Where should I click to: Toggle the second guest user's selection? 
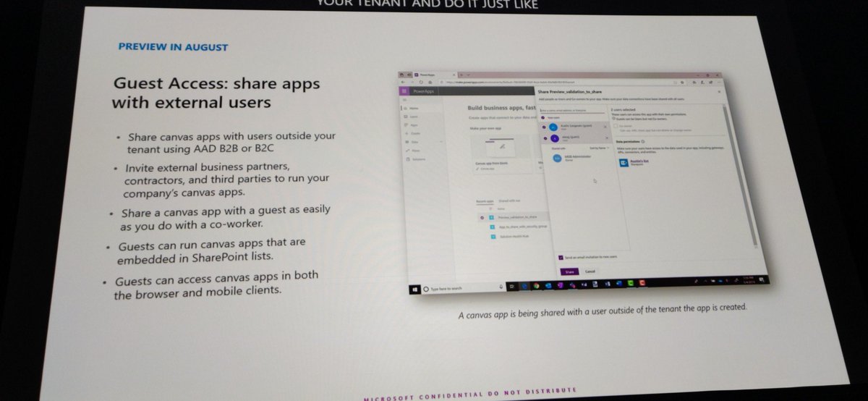[x=545, y=138]
